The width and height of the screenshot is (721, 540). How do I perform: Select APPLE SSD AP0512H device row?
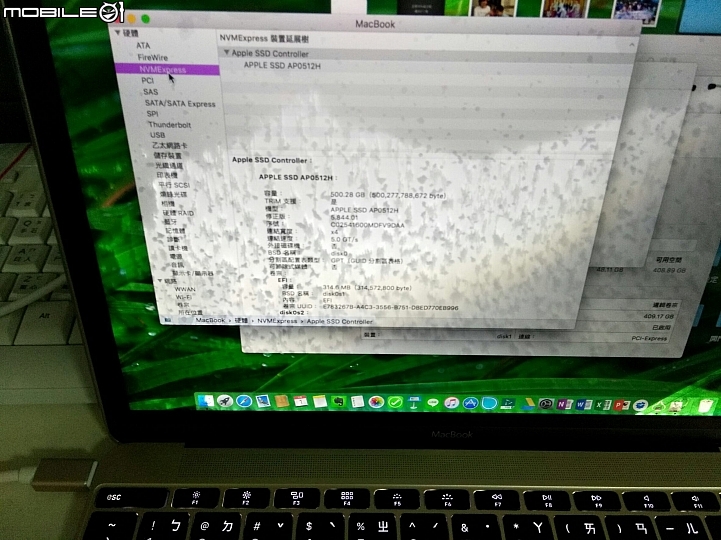tap(282, 66)
